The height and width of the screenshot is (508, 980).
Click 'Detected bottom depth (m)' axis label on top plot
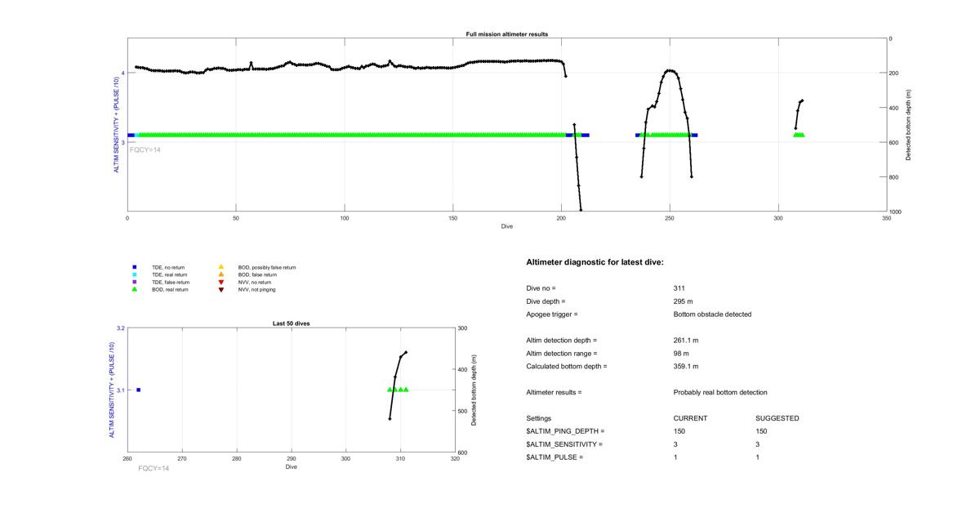coord(908,125)
